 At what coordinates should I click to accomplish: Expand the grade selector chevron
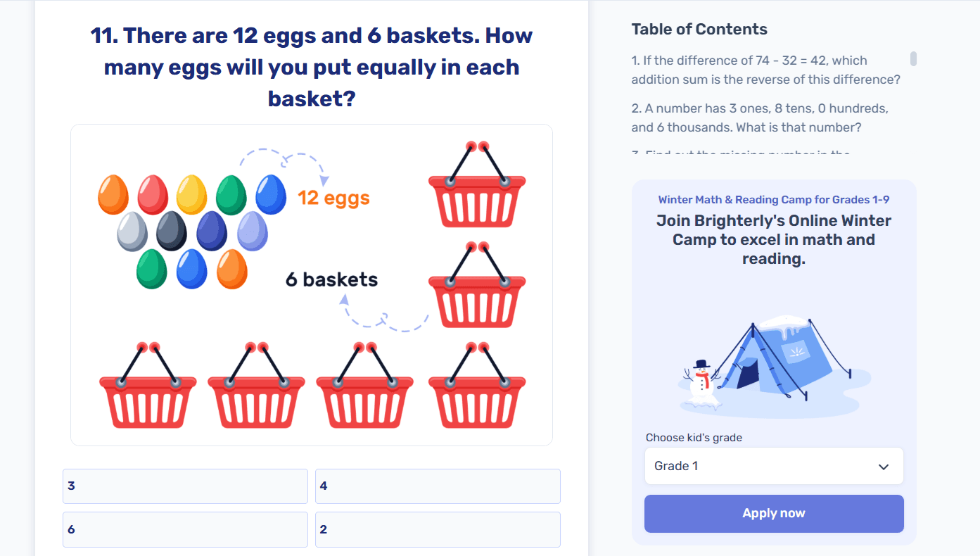click(884, 466)
